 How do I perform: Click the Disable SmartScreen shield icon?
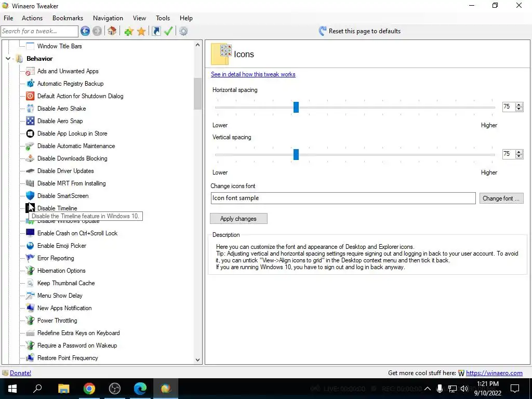(30, 196)
